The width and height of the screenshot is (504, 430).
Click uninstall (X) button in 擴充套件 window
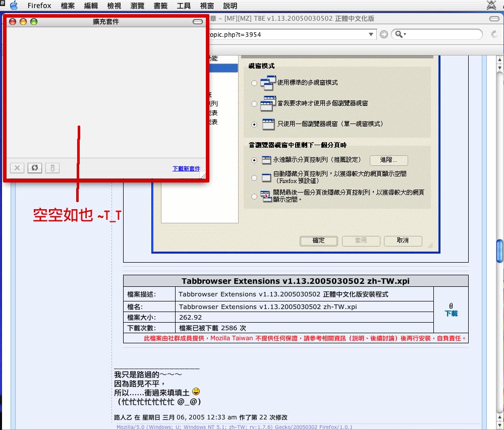17,168
